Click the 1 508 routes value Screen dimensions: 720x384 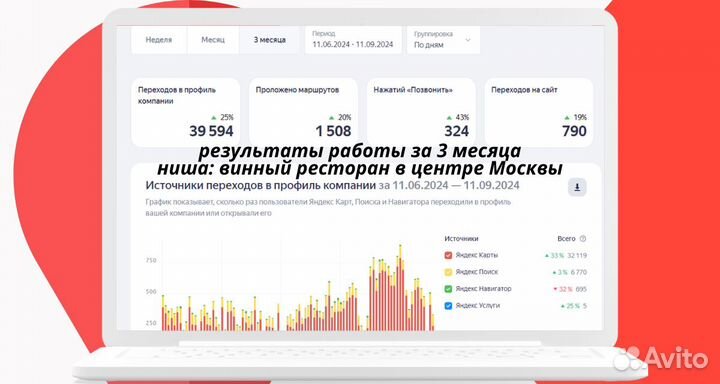[x=333, y=131]
